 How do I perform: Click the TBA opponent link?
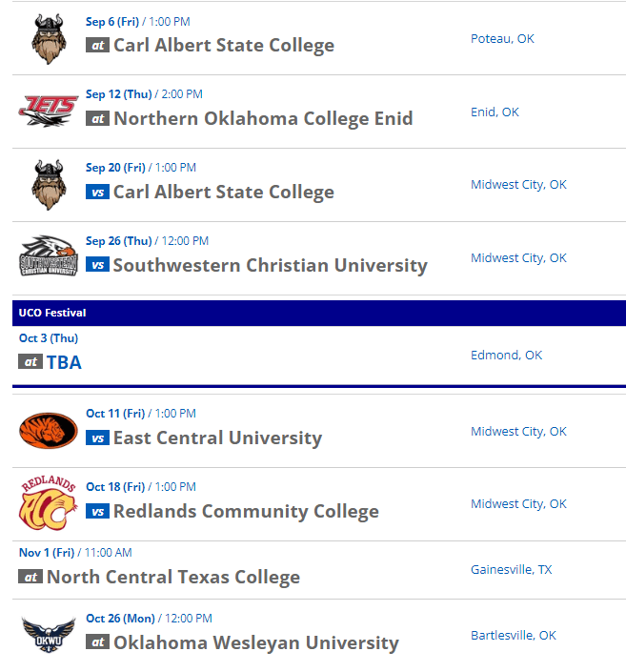[64, 363]
